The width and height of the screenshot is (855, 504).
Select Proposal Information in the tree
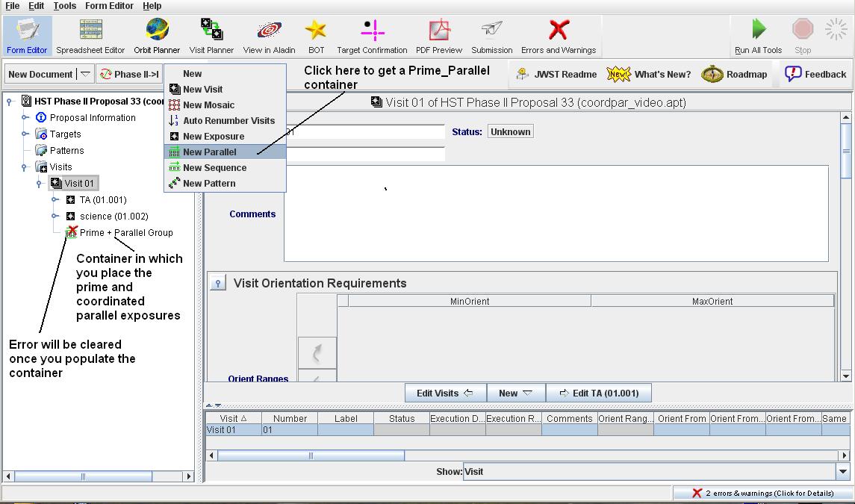pos(93,118)
